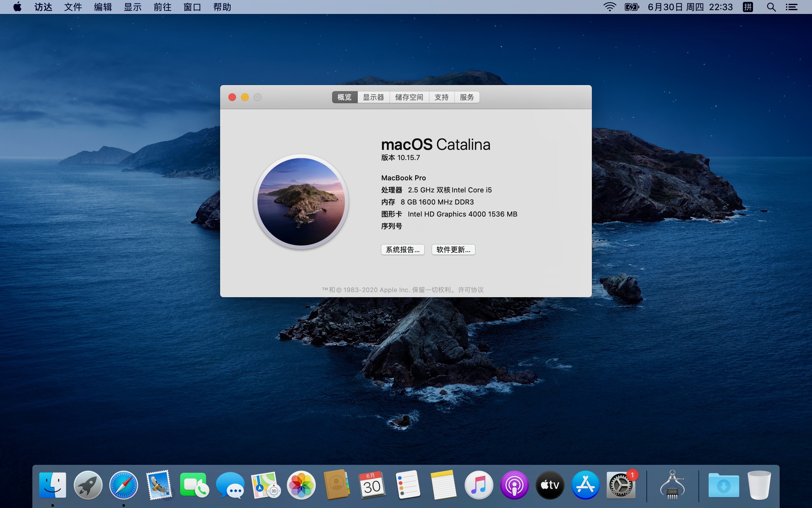Close the About This Mac window

[232, 97]
